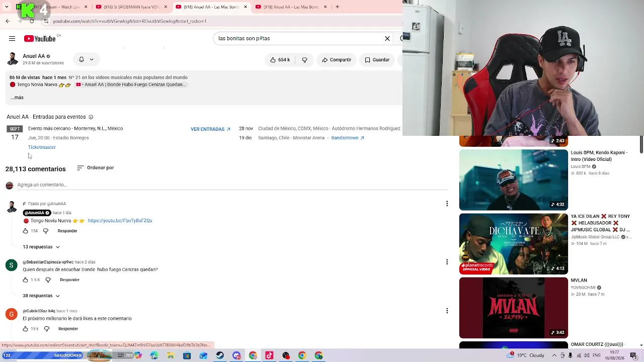The image size is (644, 362).
Task: Play the 'Louis BPM, Kendo Kaponi - Intro' thumbnail
Action: [514, 180]
